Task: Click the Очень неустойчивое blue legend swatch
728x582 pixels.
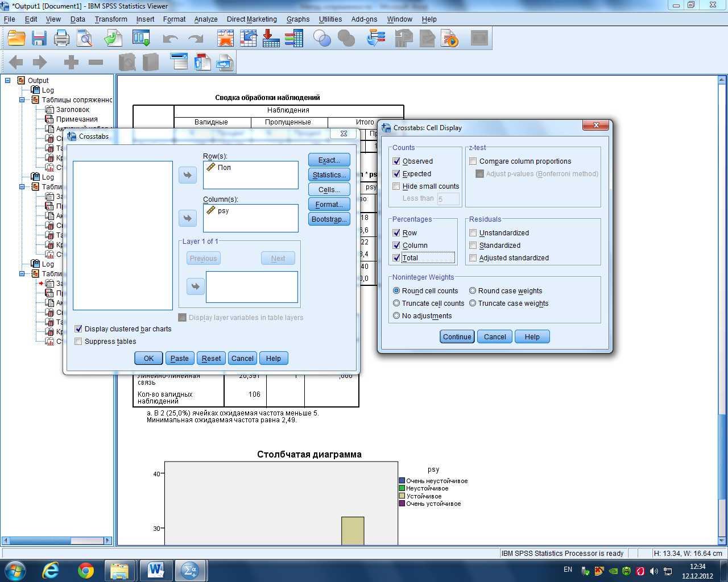Action: tap(402, 481)
